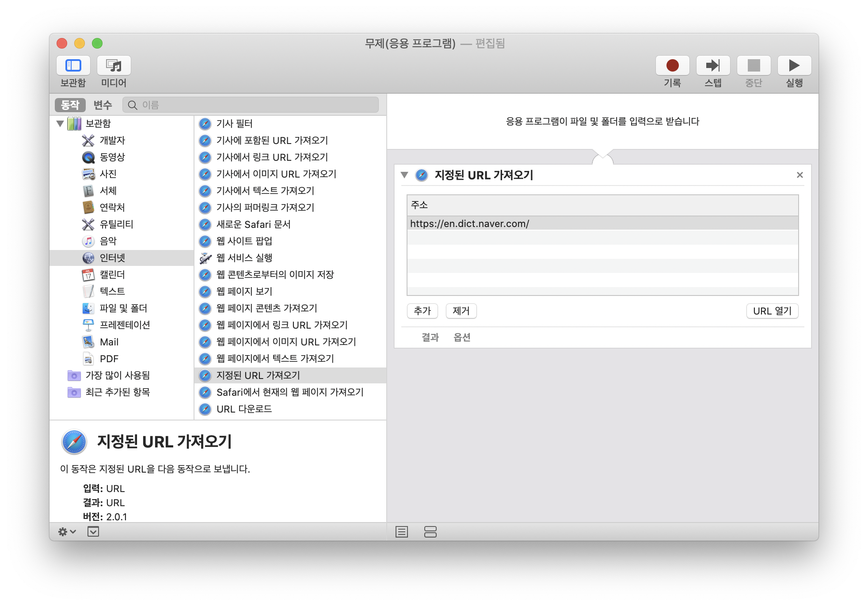
Task: Select the Internet (인터넷) category
Action: 112,258
